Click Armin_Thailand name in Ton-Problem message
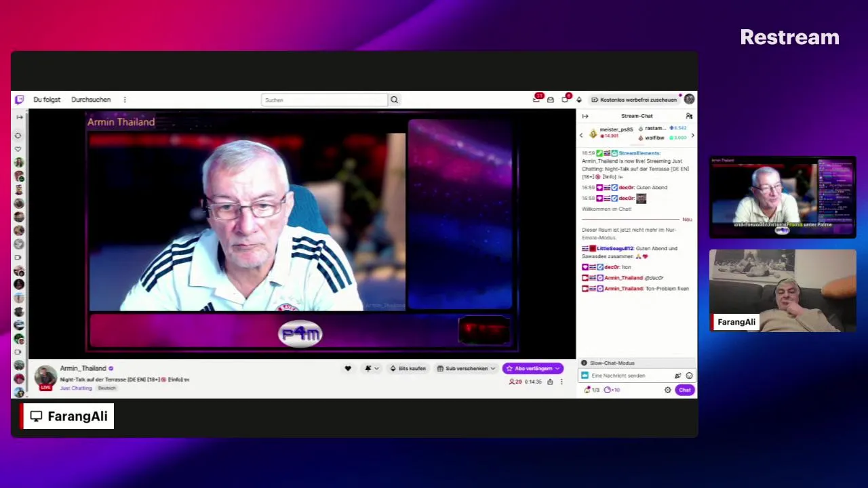This screenshot has height=488, width=868. point(624,289)
